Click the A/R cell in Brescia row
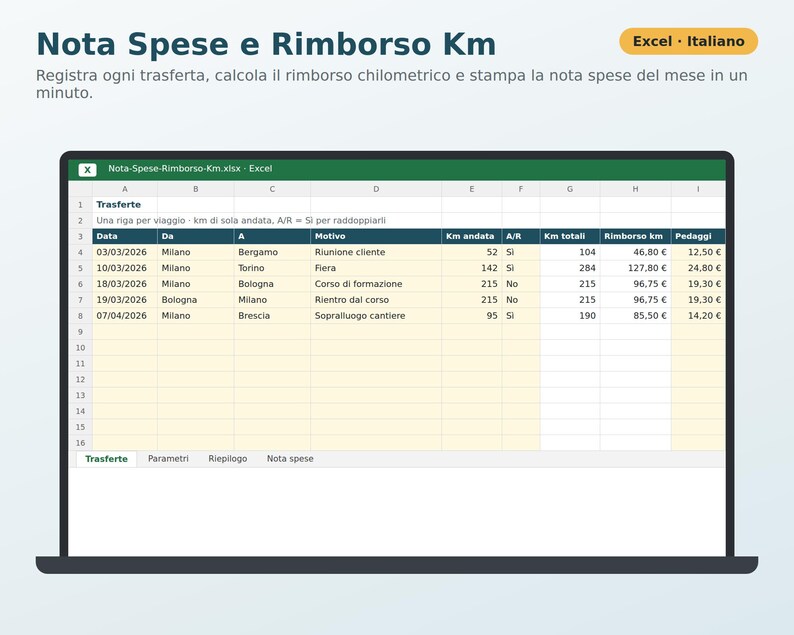 pos(521,315)
